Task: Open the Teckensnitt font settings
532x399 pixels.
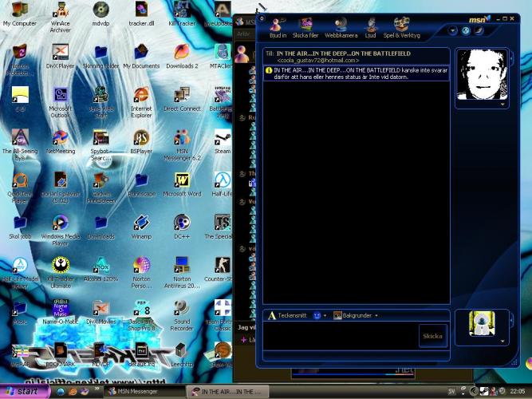Action: (x=287, y=315)
